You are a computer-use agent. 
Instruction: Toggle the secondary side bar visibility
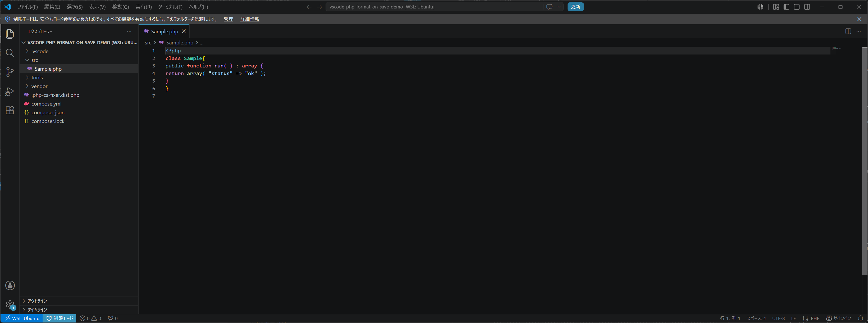(807, 7)
